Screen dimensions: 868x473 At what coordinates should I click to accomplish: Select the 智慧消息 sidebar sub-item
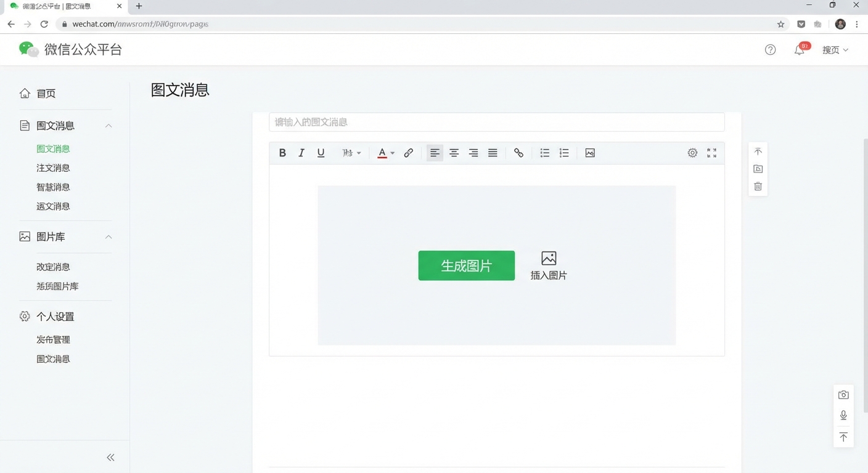click(x=53, y=187)
